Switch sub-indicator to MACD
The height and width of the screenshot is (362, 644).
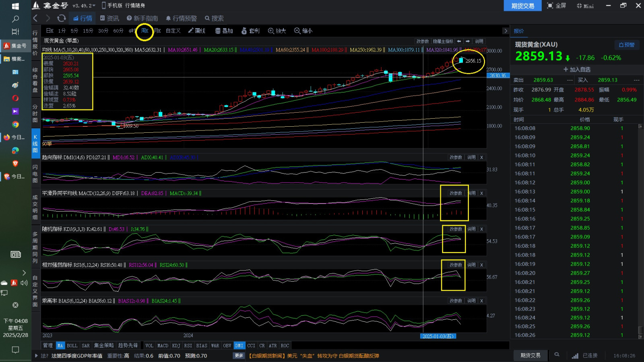click(x=163, y=346)
